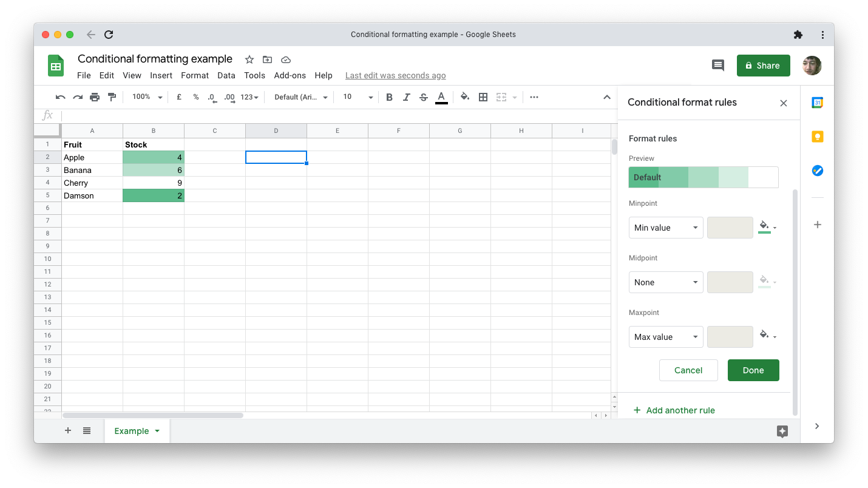Open the Example sheet tab
This screenshot has width=868, height=488.
[132, 431]
